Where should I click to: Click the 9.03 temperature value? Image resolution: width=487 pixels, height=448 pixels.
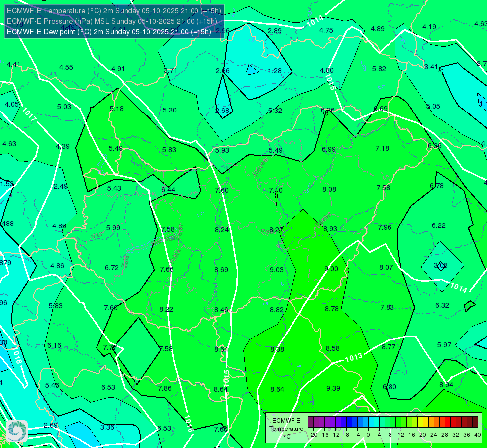pos(277,270)
